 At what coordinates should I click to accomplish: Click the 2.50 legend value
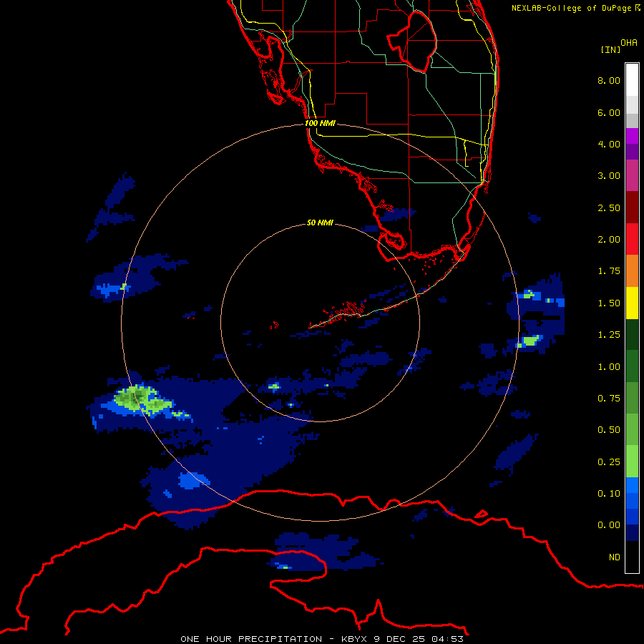click(609, 208)
